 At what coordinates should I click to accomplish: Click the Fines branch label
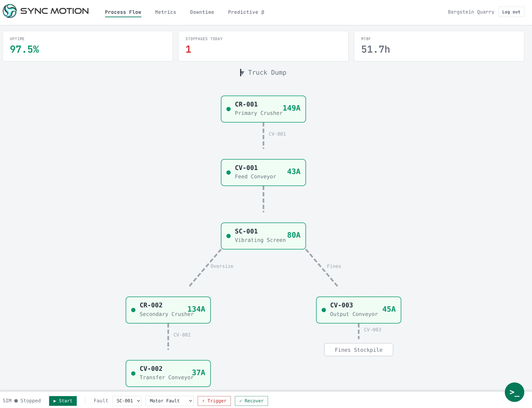(334, 266)
